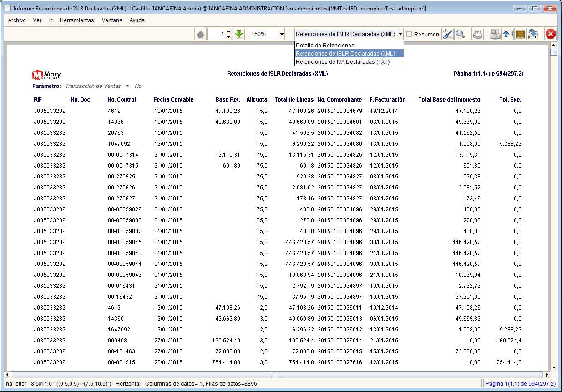Open the Ayuda menu
The width and height of the screenshot is (562, 392).
(137, 20)
